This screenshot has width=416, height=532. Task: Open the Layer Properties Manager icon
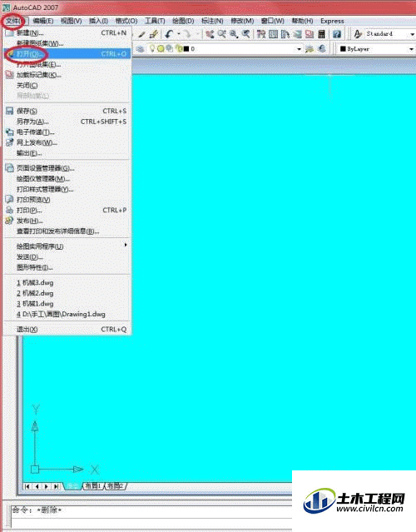[x=140, y=49]
